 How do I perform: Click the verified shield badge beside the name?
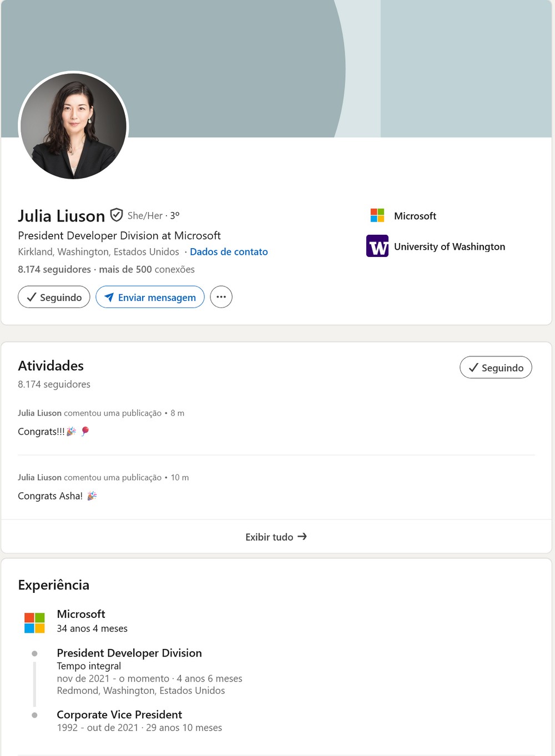point(116,215)
